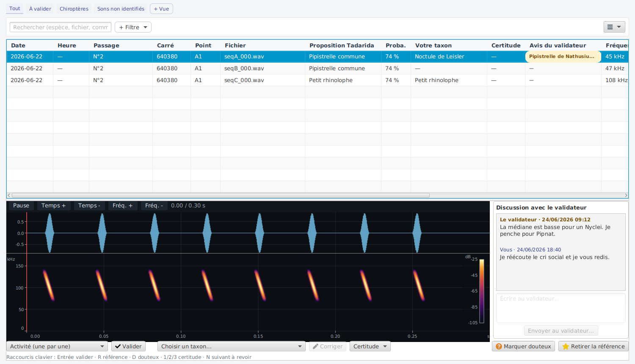This screenshot has height=364, width=635.
Task: Click the horizontal table scrollbar
Action: (221, 195)
